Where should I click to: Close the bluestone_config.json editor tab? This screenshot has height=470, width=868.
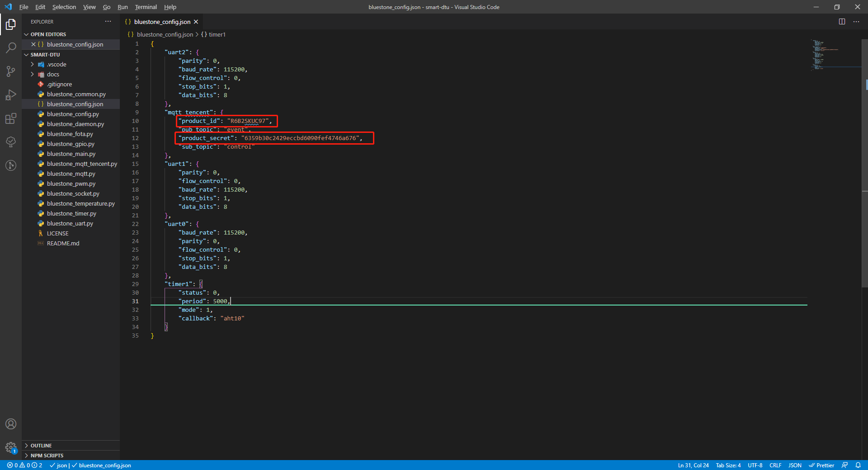[x=196, y=22]
